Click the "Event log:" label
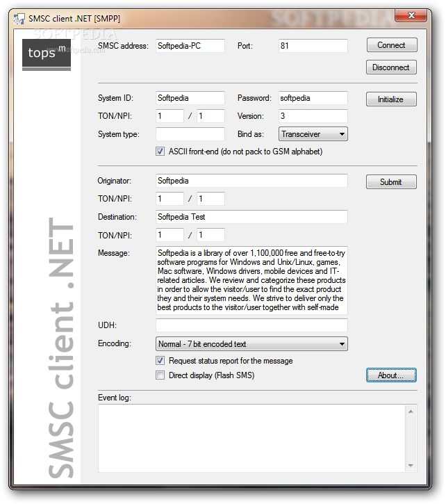The width and height of the screenshot is (446, 504). (x=115, y=398)
